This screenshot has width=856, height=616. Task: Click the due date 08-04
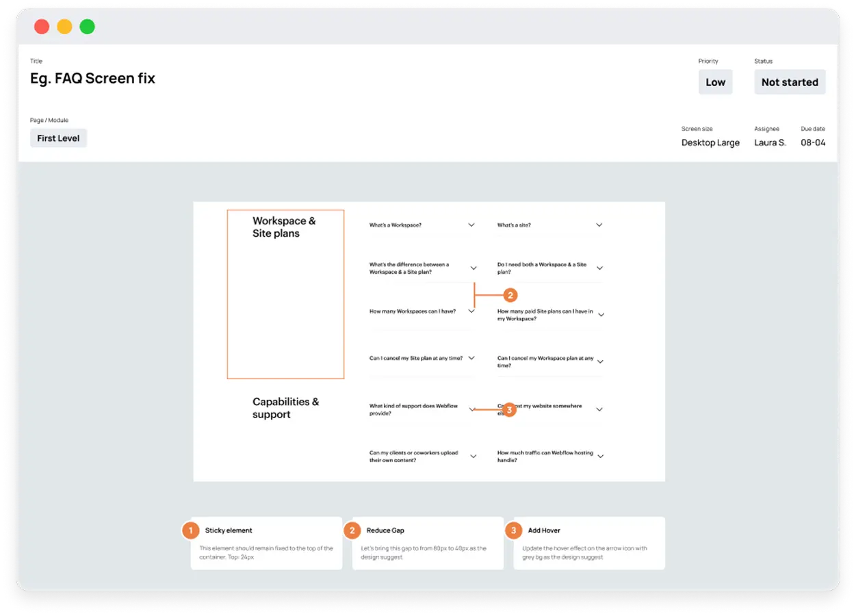point(813,142)
